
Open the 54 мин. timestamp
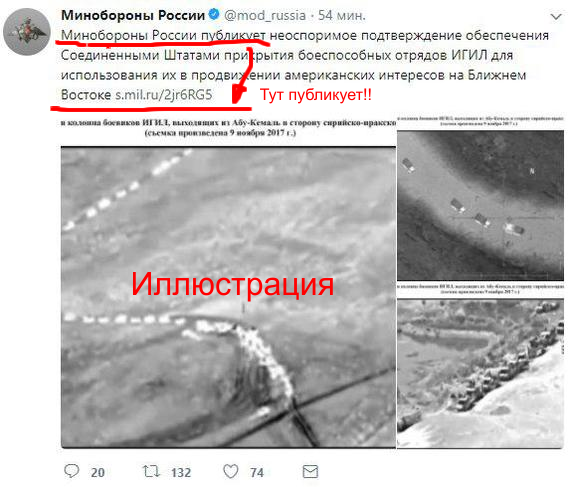342,15
